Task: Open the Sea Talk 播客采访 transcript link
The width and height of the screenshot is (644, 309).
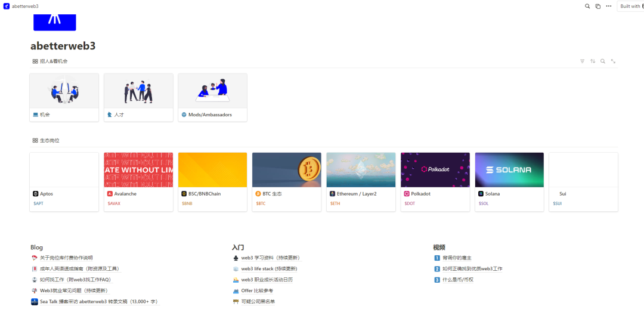Action: pyautogui.click(x=99, y=302)
